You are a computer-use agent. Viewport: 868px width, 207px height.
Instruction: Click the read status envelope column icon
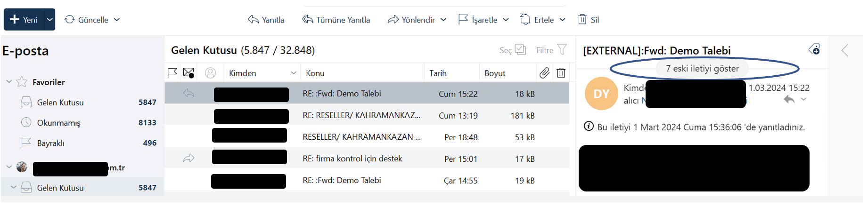coord(188,73)
